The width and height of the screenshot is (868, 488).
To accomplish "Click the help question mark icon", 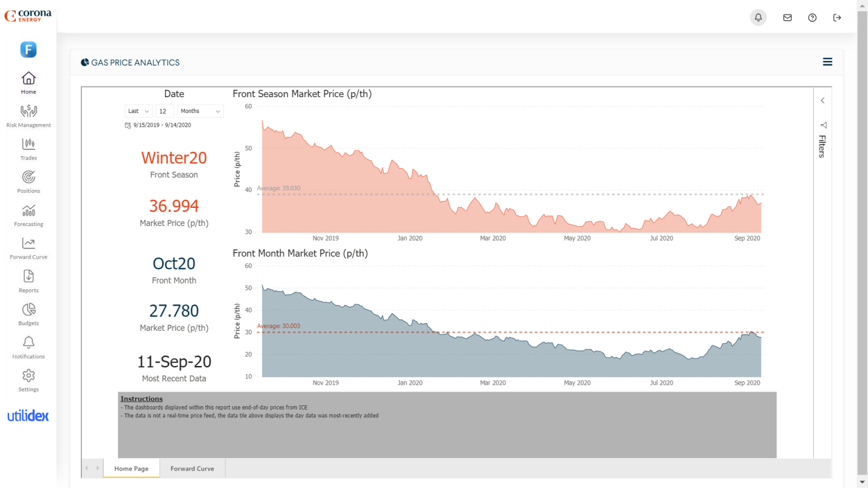I will pyautogui.click(x=812, y=18).
